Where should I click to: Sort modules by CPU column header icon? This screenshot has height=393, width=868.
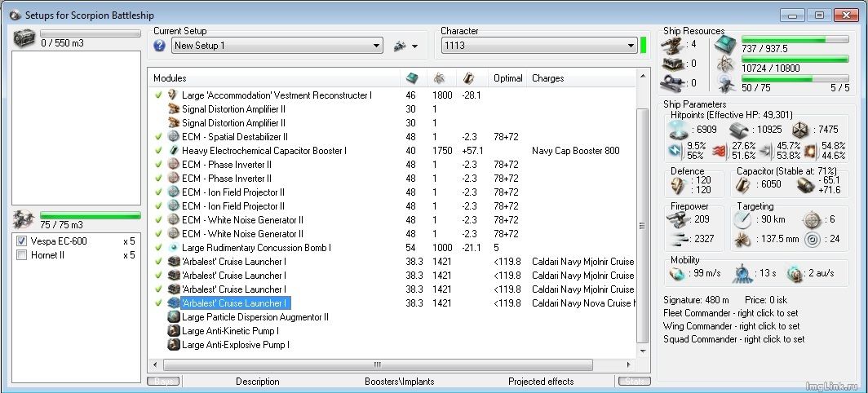pyautogui.click(x=412, y=78)
